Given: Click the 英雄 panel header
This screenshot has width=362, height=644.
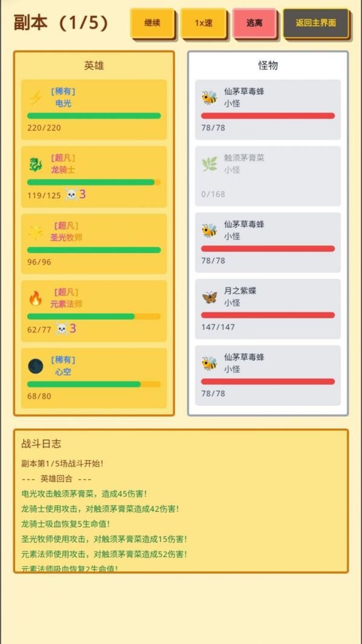Looking at the screenshot, I should pyautogui.click(x=94, y=65).
